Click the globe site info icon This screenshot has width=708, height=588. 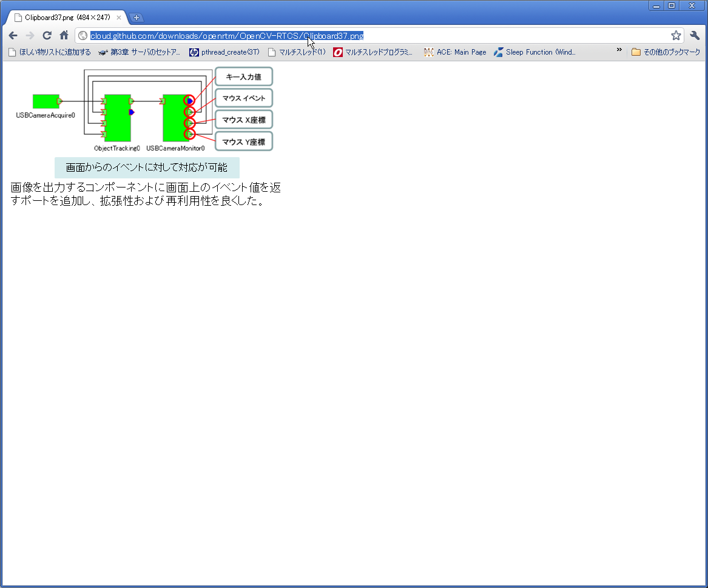tap(83, 36)
